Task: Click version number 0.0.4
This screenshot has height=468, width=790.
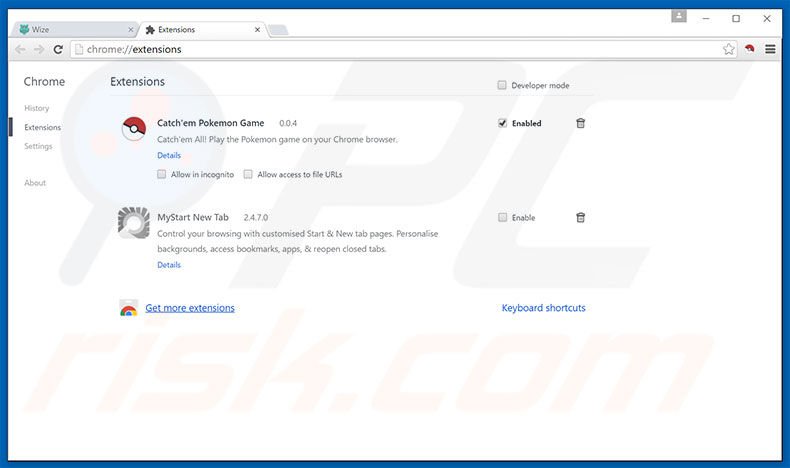Action: [x=288, y=123]
